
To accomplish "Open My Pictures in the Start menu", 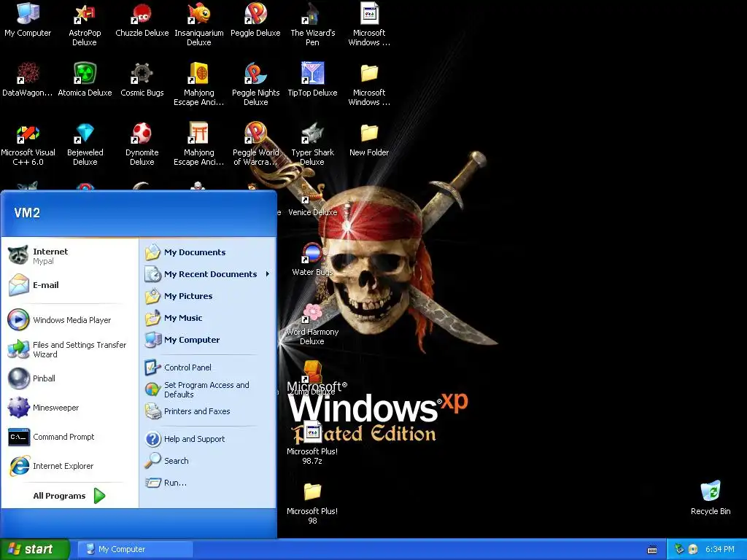I will [x=208, y=296].
